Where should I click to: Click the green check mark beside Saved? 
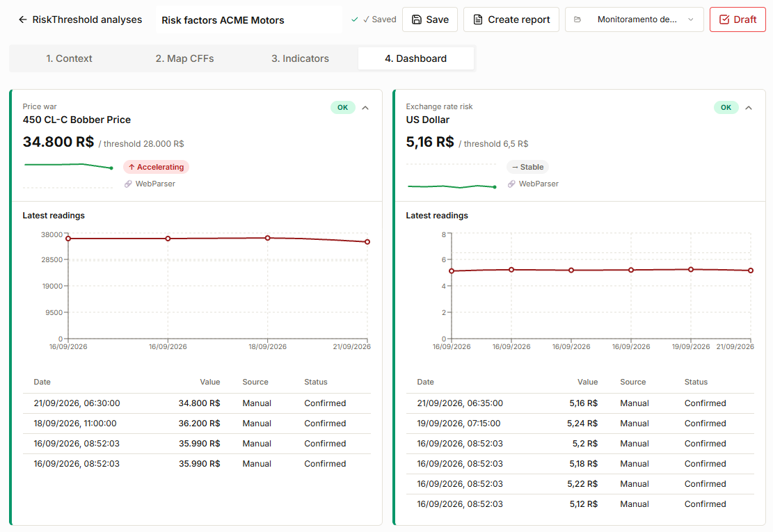point(354,19)
